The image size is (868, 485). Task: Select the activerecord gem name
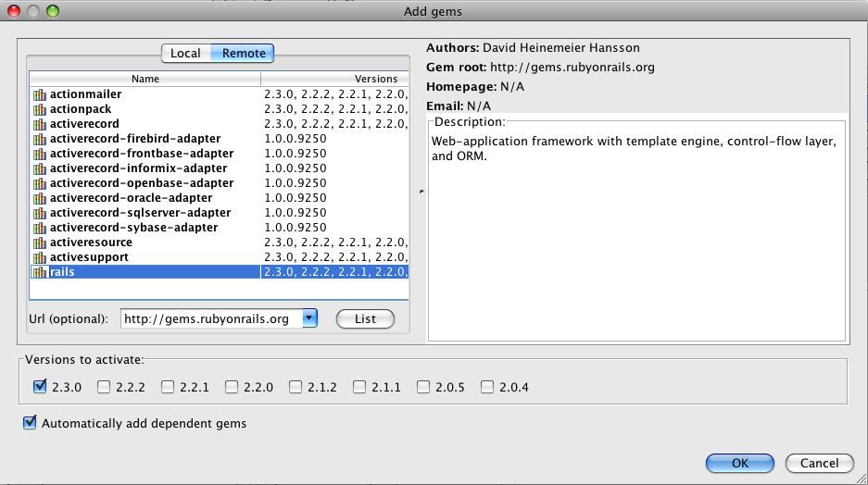pyautogui.click(x=84, y=123)
